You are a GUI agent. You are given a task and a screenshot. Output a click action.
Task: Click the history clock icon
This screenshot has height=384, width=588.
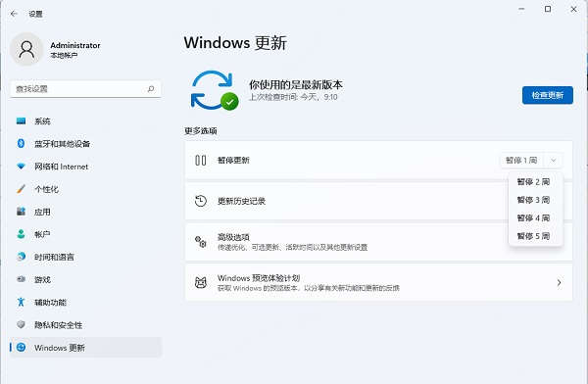point(201,201)
